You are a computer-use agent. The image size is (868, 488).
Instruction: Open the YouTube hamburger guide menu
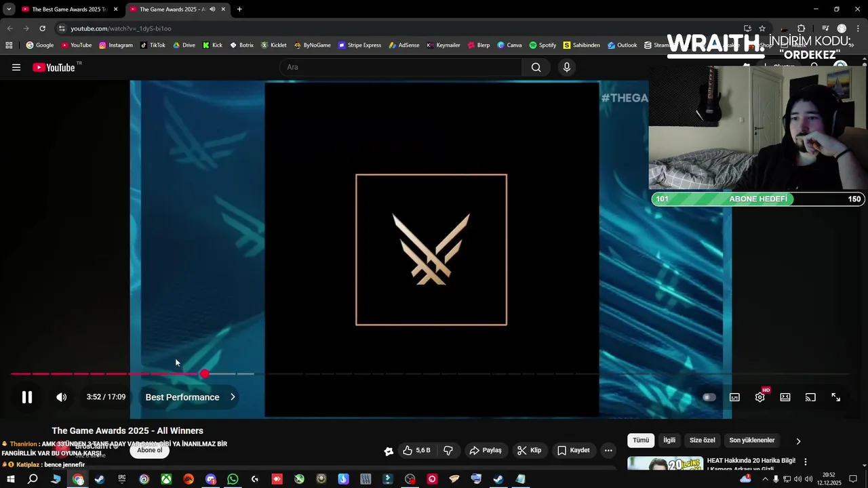point(16,67)
